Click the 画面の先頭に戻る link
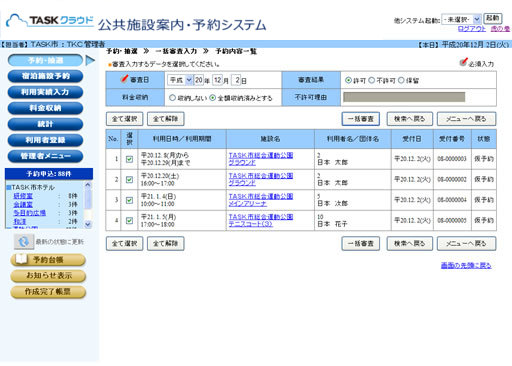This screenshot has width=512, height=366. 466,265
